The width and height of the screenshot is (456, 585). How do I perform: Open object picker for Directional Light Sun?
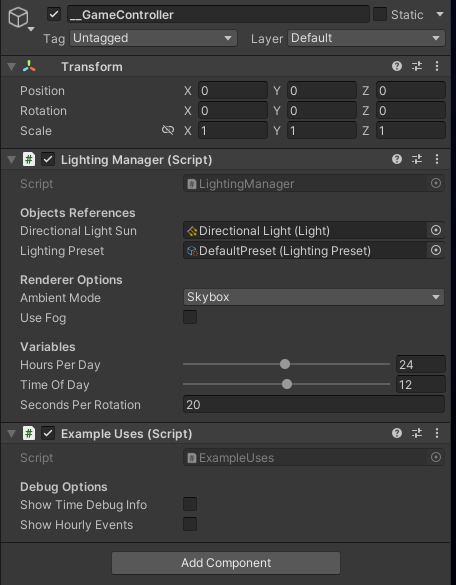tap(435, 230)
